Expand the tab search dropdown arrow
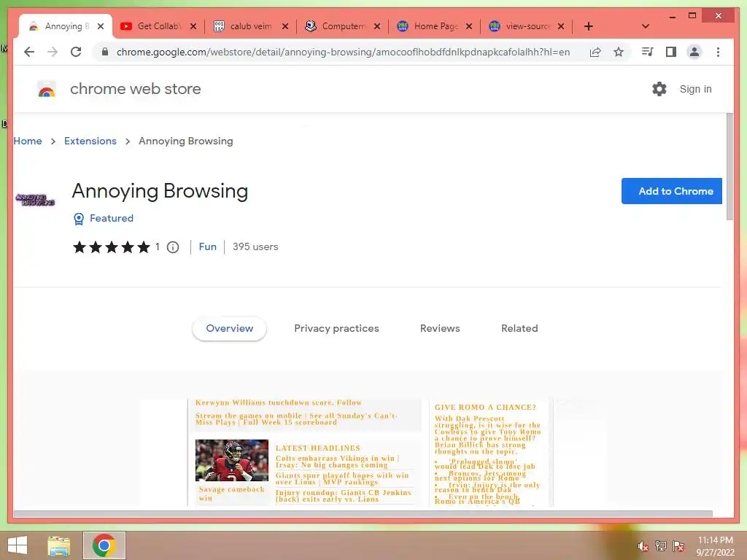The image size is (747, 560). (x=646, y=26)
